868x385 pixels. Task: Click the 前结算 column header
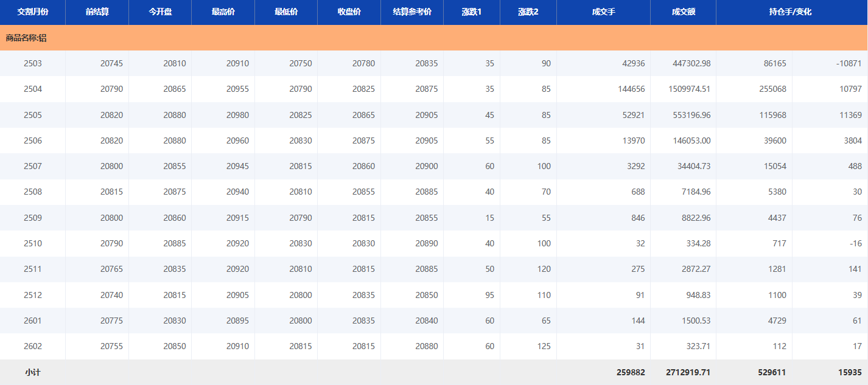click(x=97, y=12)
